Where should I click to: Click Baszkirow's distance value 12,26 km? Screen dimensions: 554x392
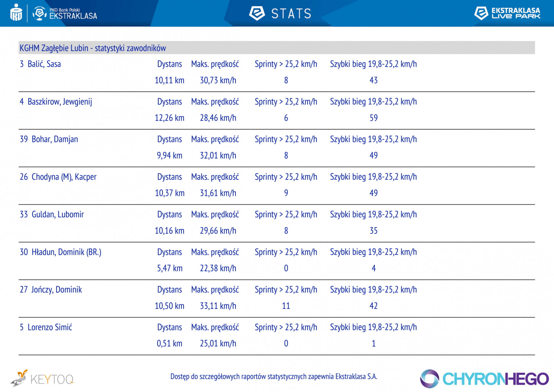pyautogui.click(x=169, y=118)
